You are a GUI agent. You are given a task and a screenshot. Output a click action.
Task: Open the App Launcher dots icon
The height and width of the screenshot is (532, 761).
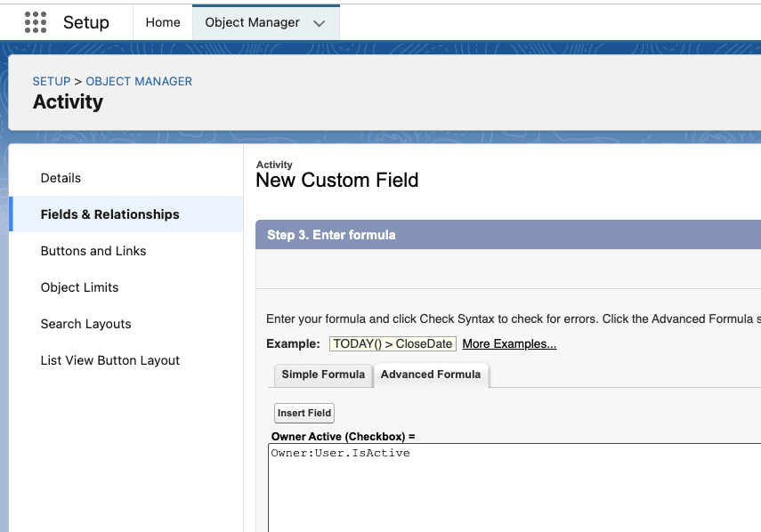(x=36, y=22)
